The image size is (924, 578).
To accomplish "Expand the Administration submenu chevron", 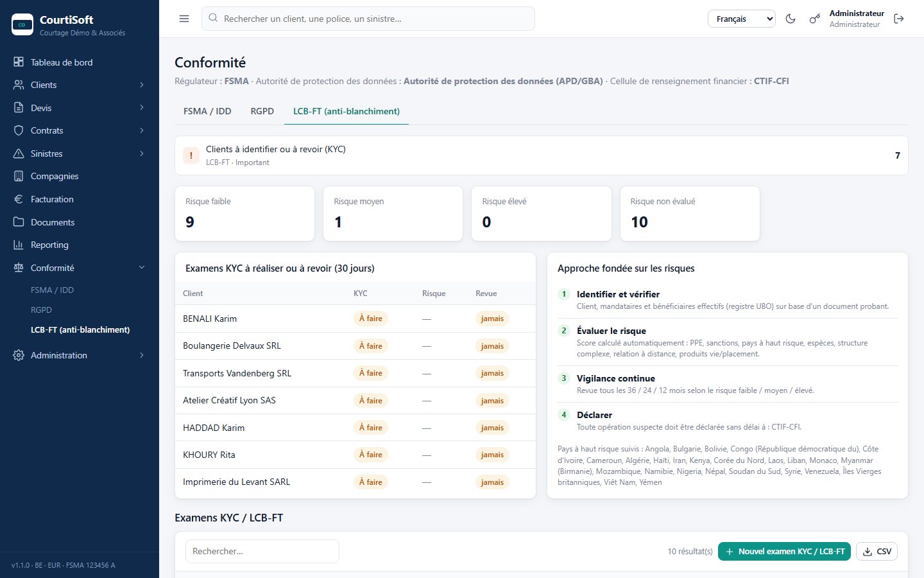I will tap(142, 355).
